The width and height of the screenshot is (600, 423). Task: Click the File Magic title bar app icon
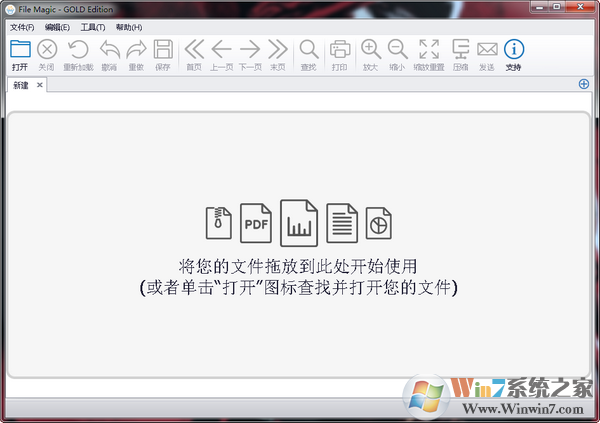[10, 9]
